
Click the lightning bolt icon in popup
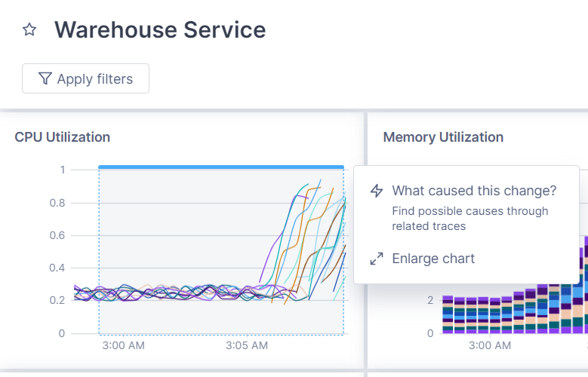(377, 191)
